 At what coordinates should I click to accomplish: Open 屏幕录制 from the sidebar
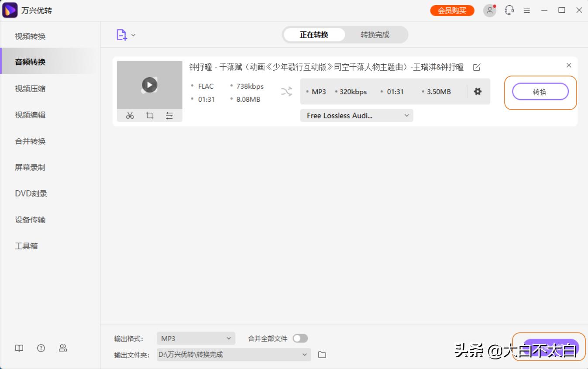pos(30,167)
